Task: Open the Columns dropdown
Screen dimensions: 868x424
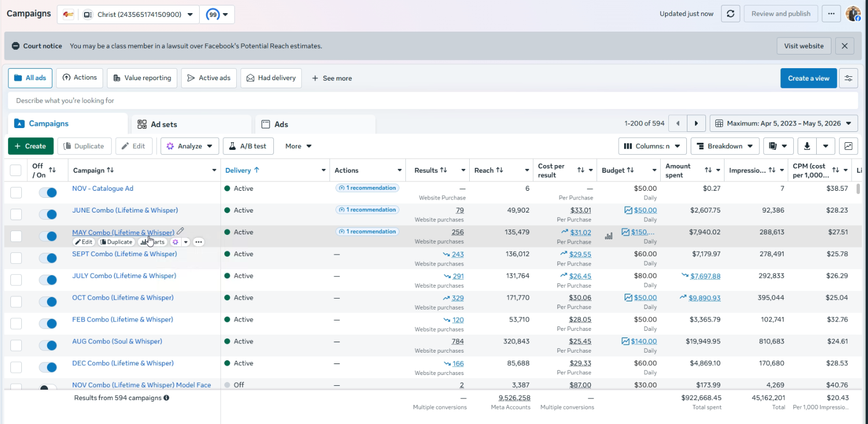Action: (x=653, y=146)
